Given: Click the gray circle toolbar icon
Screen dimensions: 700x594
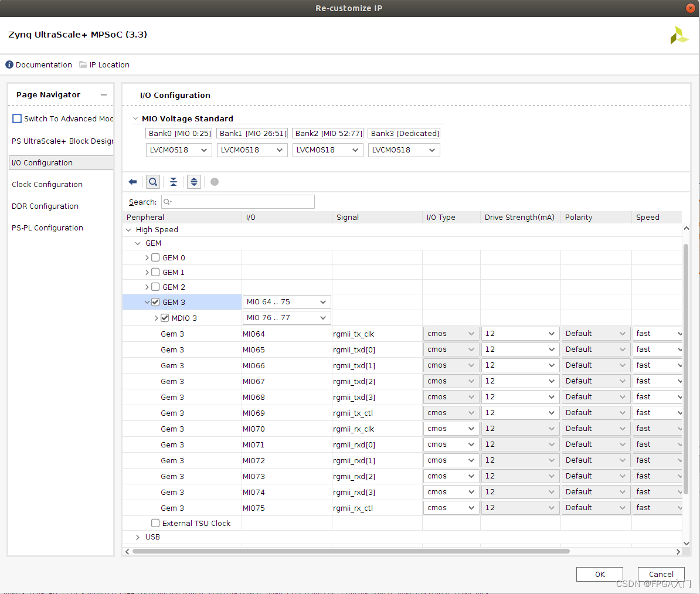Looking at the screenshot, I should [x=215, y=182].
